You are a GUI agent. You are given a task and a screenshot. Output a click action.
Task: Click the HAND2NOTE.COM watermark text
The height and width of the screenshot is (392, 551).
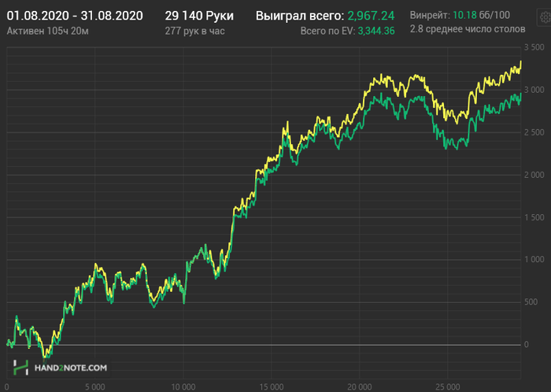[x=71, y=368]
